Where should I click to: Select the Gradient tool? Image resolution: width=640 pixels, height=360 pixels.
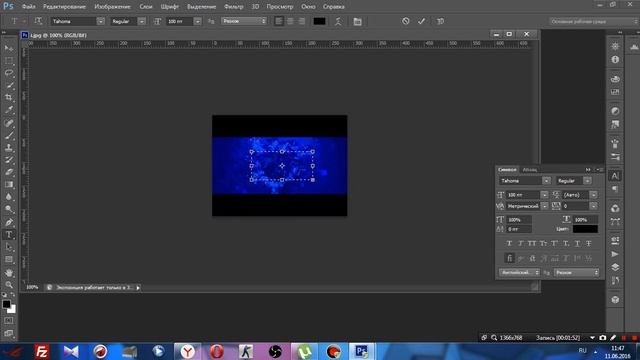(9, 184)
